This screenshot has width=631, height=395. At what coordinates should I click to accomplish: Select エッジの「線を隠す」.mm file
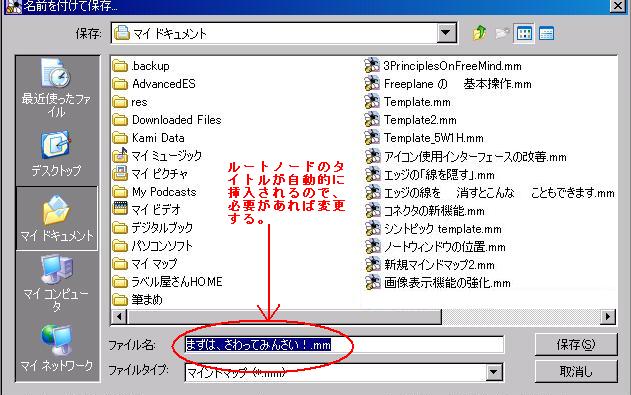[430, 175]
